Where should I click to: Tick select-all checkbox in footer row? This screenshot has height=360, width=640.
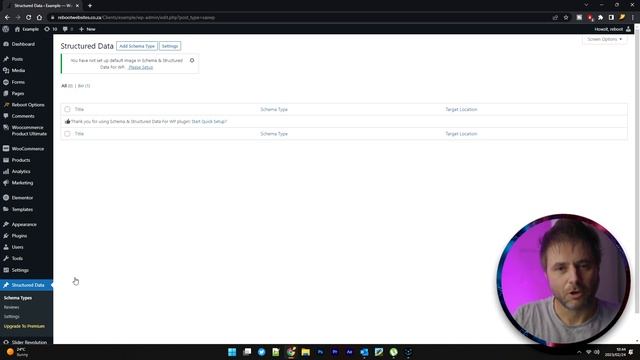click(67, 134)
